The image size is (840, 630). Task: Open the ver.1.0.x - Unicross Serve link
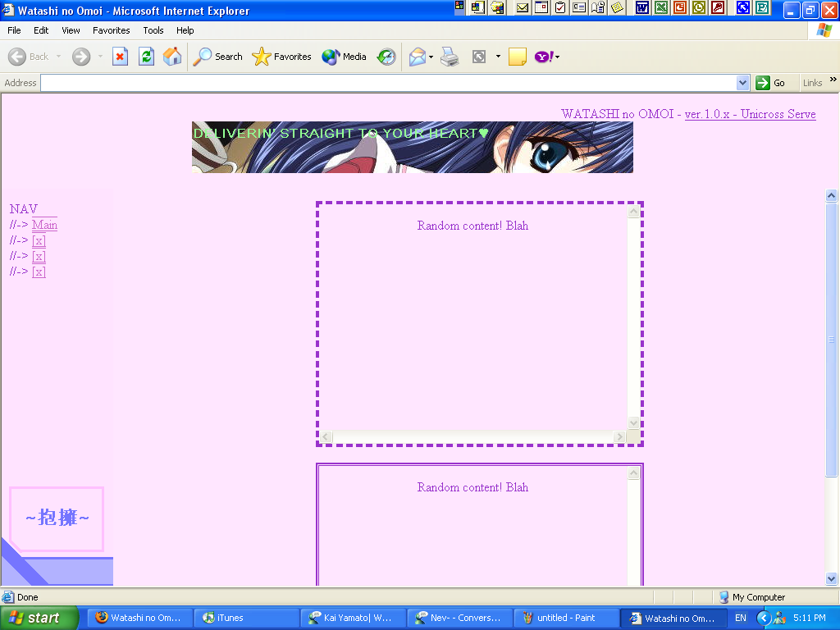point(750,114)
